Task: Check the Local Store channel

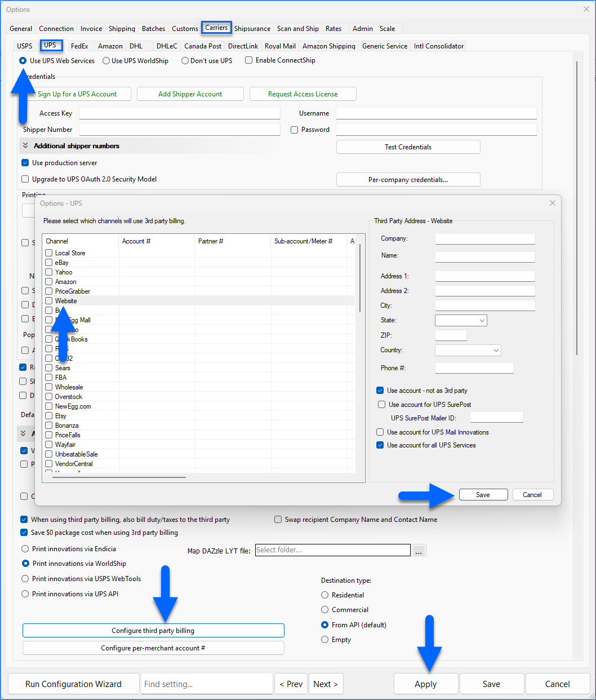Action: tap(49, 253)
